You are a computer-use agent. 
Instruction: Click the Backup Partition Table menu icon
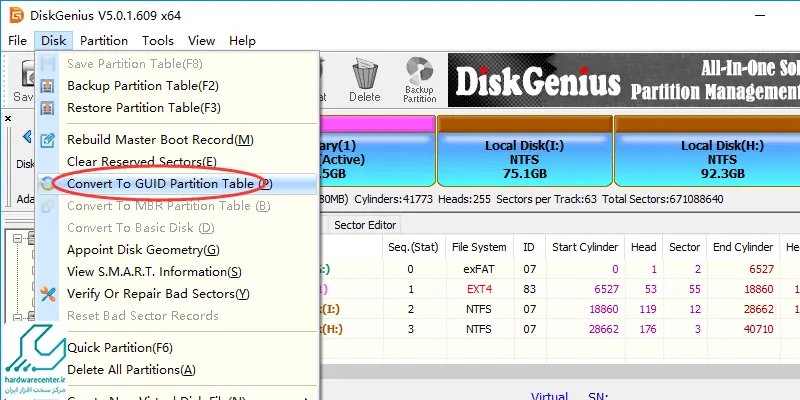click(x=47, y=86)
